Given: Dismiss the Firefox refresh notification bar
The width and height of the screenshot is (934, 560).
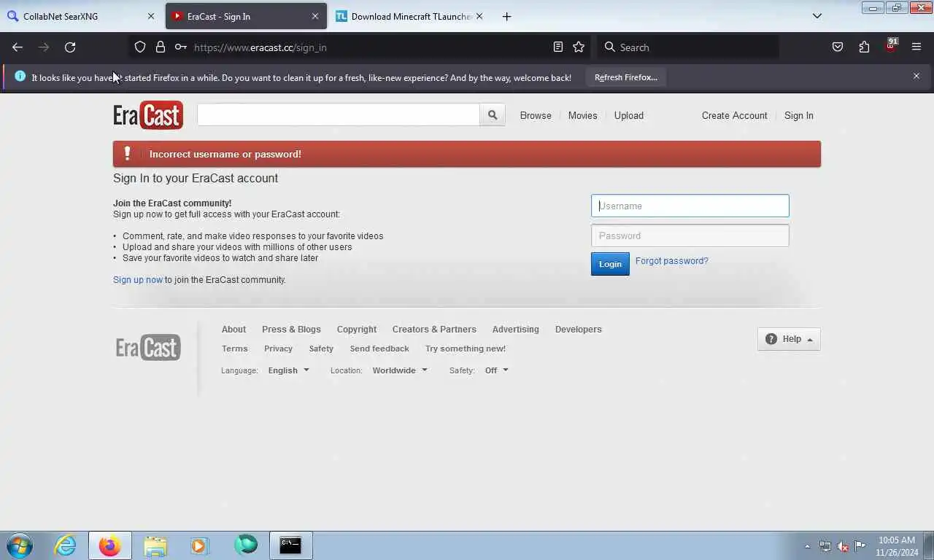Looking at the screenshot, I should (916, 76).
